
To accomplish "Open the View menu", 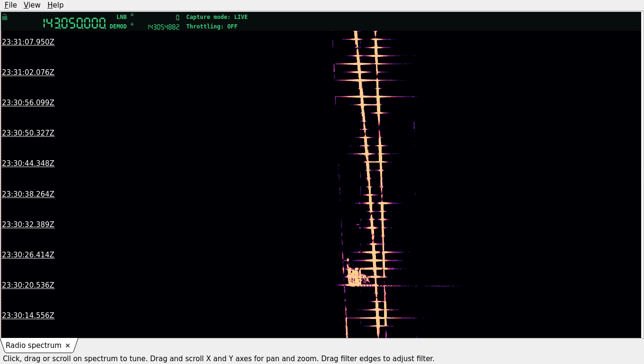I will click(32, 5).
